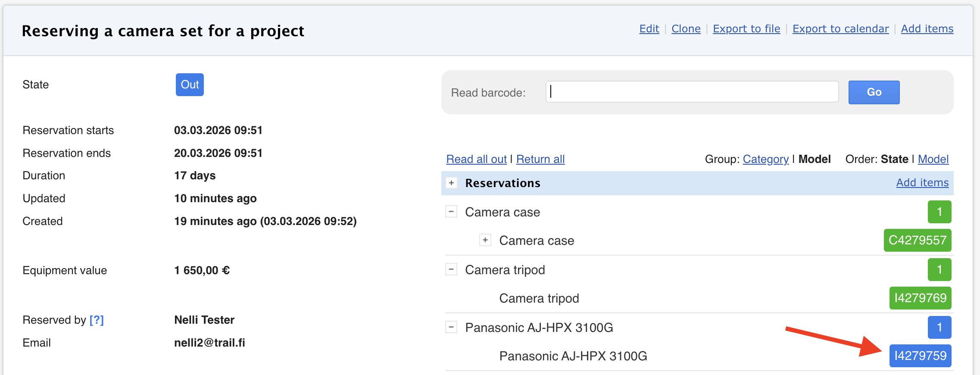Export reservation to calendar
This screenshot has height=375, width=980.
(840, 29)
